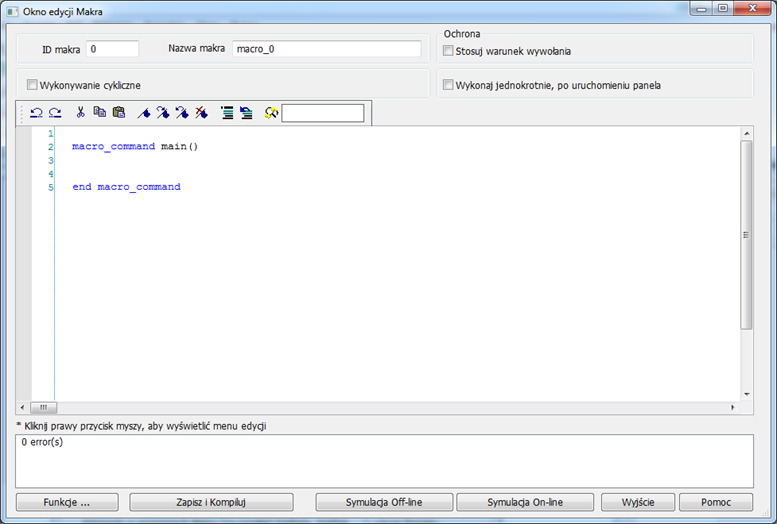This screenshot has width=777, height=524.
Task: Click line number 1 in the gutter
Action: pos(51,133)
